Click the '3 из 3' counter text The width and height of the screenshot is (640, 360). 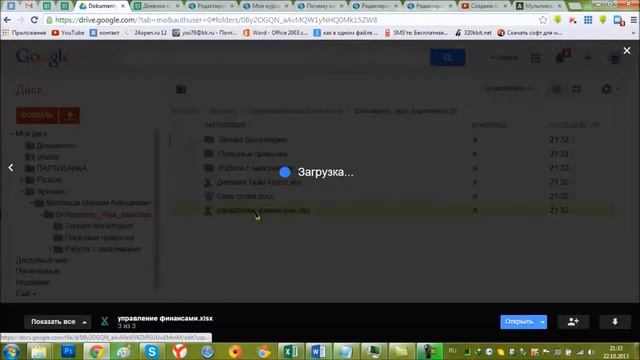click(127, 326)
